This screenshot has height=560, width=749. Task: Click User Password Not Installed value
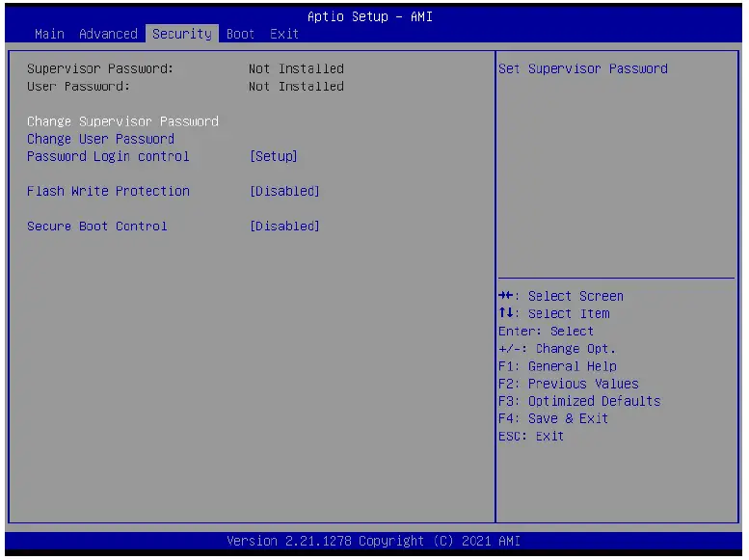pyautogui.click(x=296, y=87)
